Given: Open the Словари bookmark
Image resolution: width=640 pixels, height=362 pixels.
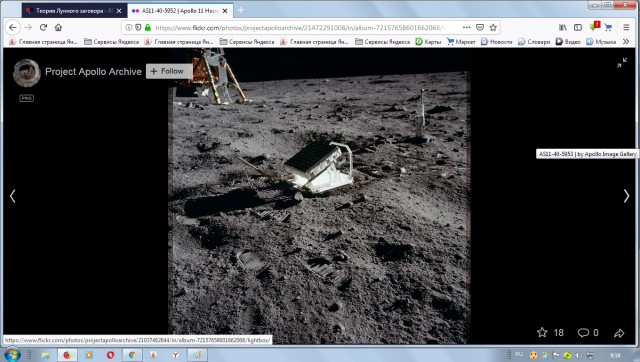Looking at the screenshot, I should (534, 42).
